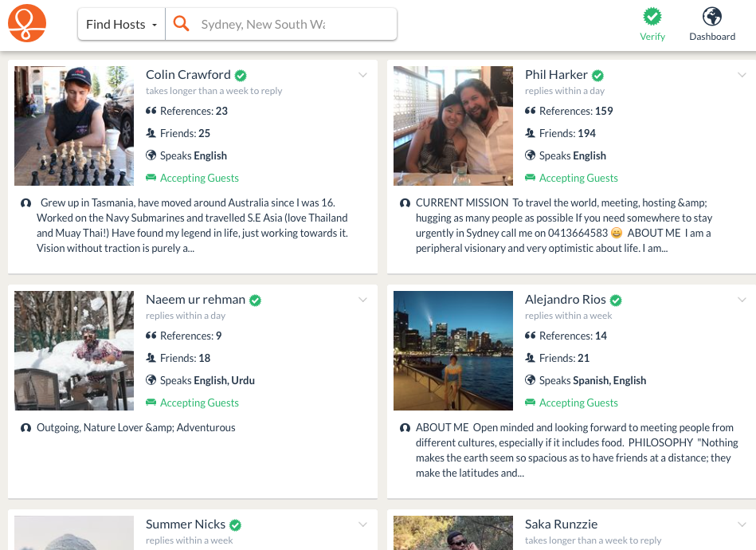Click 'Speaks Spanish, English' on Alejandro's card

coord(592,380)
